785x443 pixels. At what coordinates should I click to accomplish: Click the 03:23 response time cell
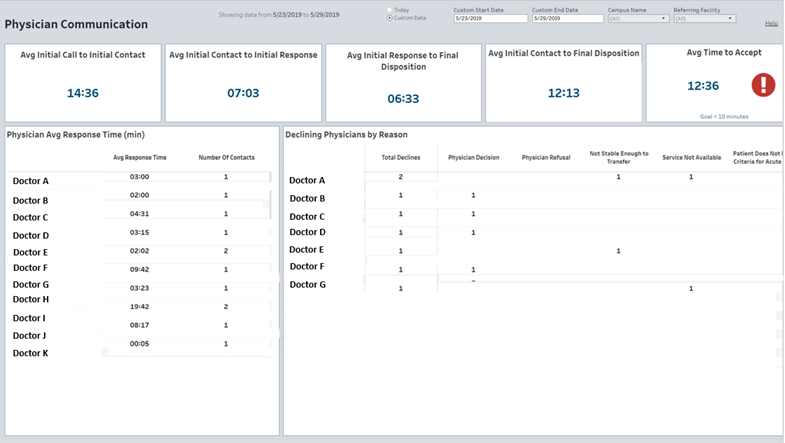[140, 288]
